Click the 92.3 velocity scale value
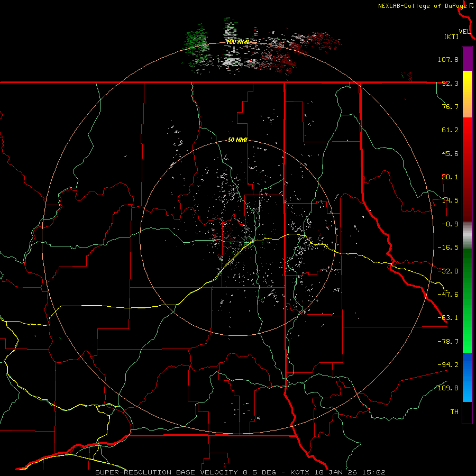The width and height of the screenshot is (476, 476). tap(450, 83)
